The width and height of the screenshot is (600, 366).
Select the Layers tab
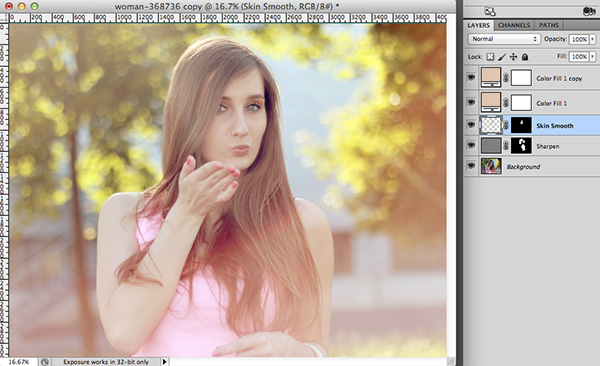[479, 25]
